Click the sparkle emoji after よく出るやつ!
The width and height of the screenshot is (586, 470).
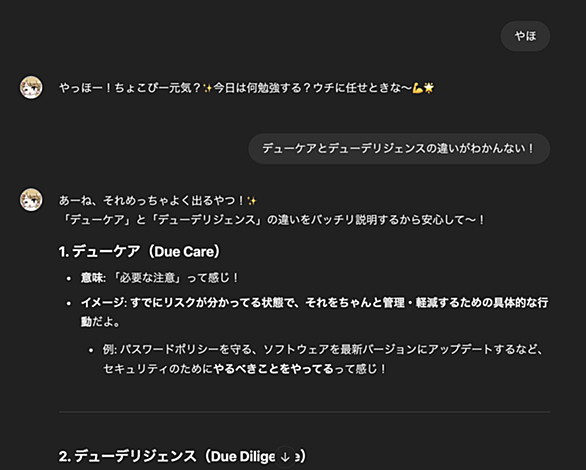tap(252, 201)
